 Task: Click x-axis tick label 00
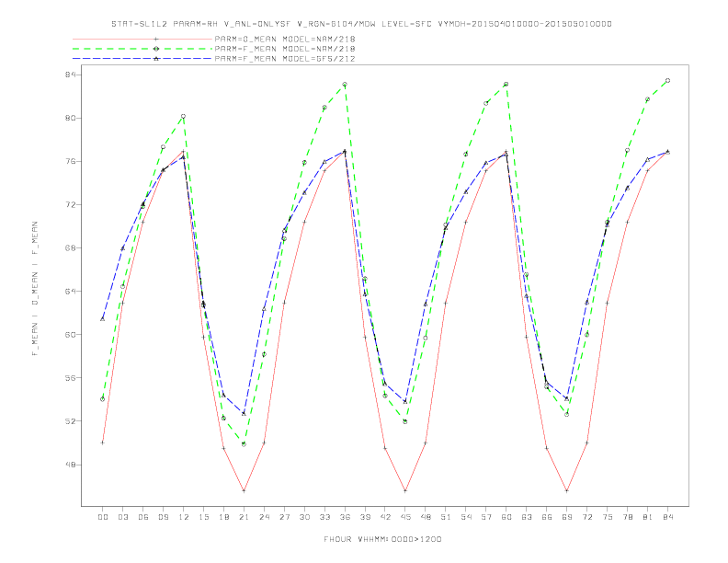tap(103, 517)
